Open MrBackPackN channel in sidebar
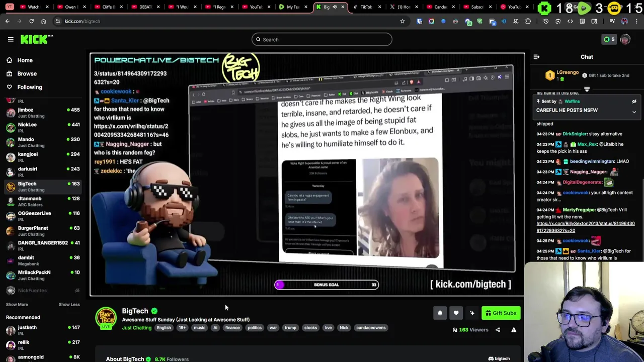 pos(42,275)
